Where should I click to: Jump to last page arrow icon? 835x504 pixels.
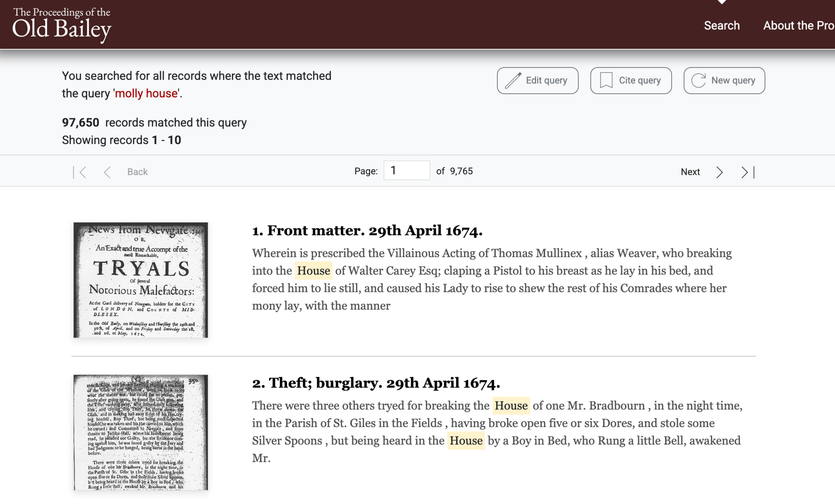point(747,172)
